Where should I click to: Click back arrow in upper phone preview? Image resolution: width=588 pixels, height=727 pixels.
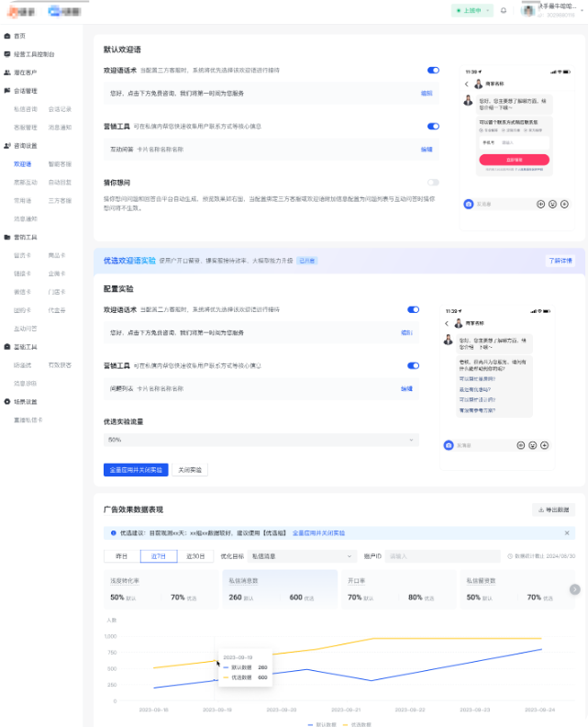467,84
